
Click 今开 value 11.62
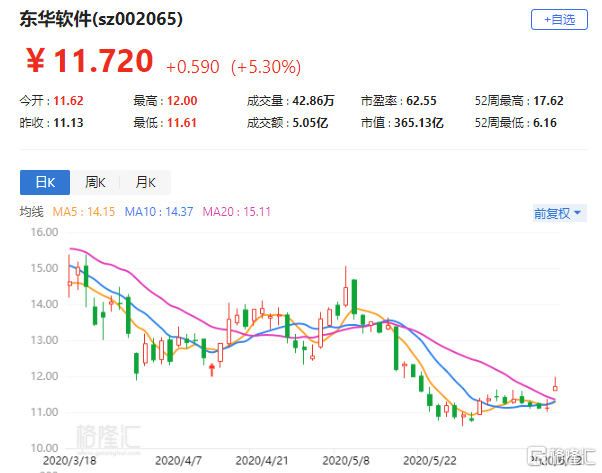(68, 101)
